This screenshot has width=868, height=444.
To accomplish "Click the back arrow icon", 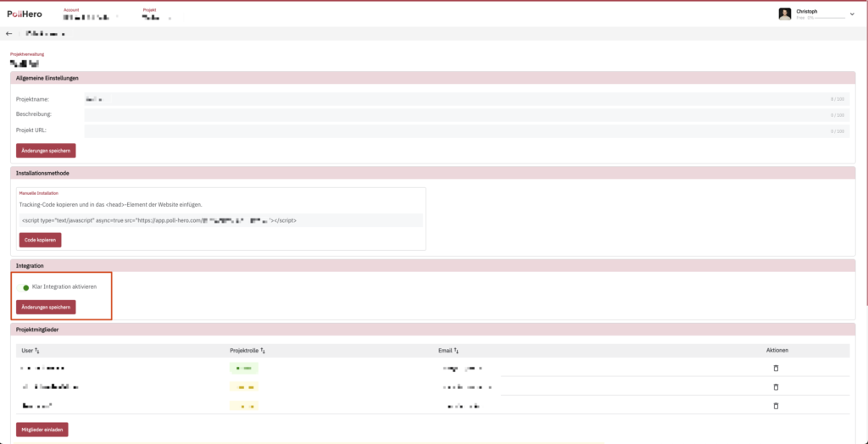I will [9, 34].
